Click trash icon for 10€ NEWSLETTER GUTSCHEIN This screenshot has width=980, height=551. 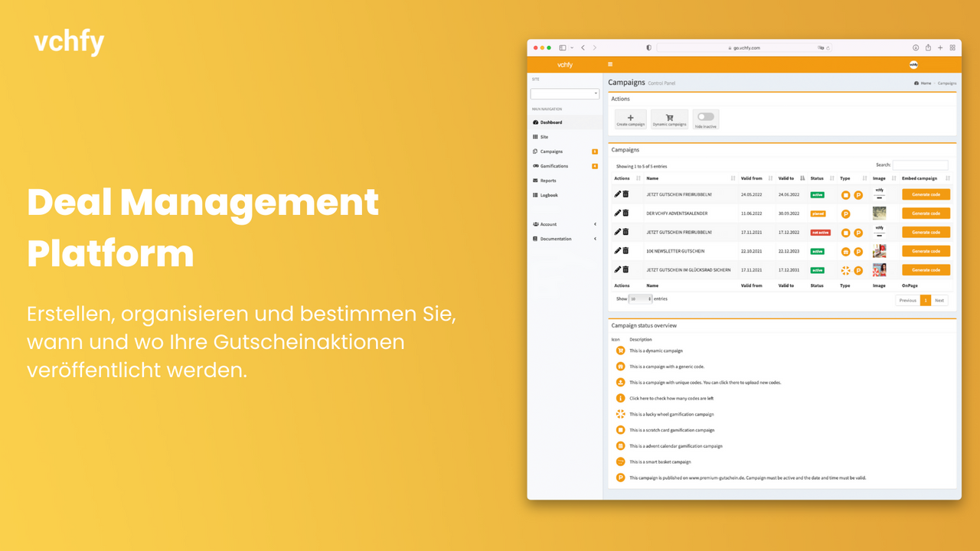626,250
